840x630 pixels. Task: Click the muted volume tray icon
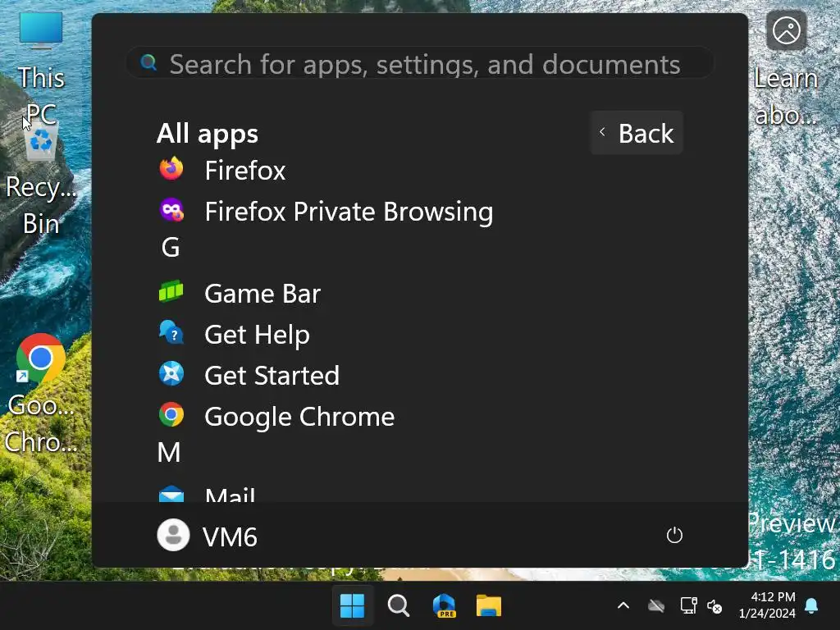pos(714,606)
